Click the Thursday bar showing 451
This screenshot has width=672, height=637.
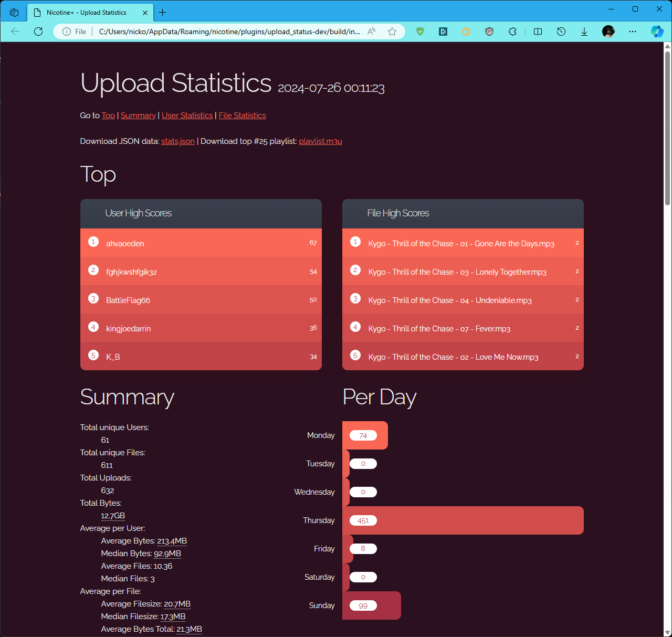463,520
